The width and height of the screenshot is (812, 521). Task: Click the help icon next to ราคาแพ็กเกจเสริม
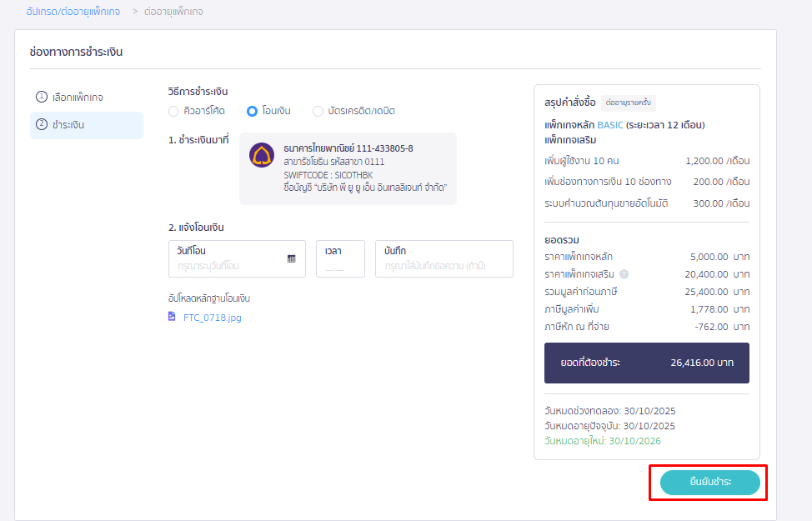[x=624, y=274]
